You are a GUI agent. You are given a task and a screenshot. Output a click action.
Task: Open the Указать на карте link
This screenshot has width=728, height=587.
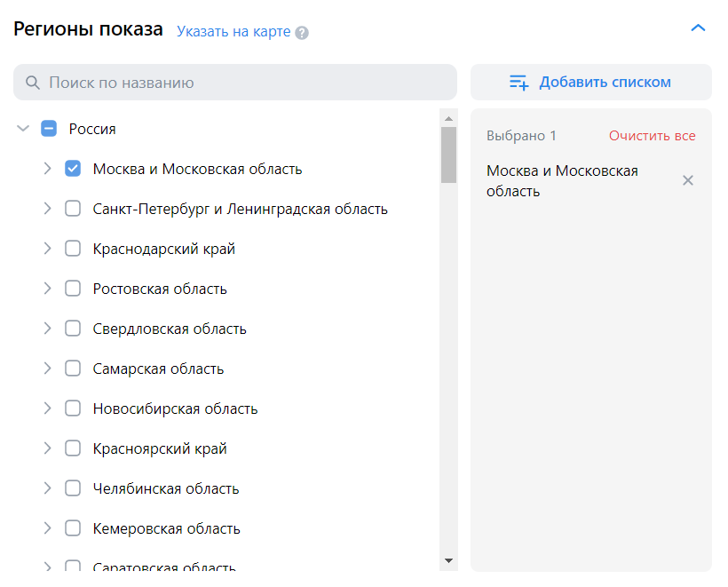pos(233,32)
